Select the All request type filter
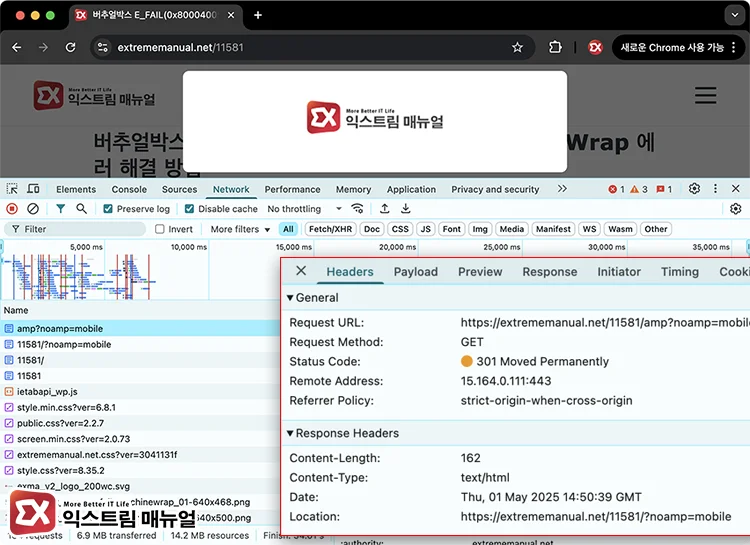Viewport: 750px width, 545px height. point(288,229)
